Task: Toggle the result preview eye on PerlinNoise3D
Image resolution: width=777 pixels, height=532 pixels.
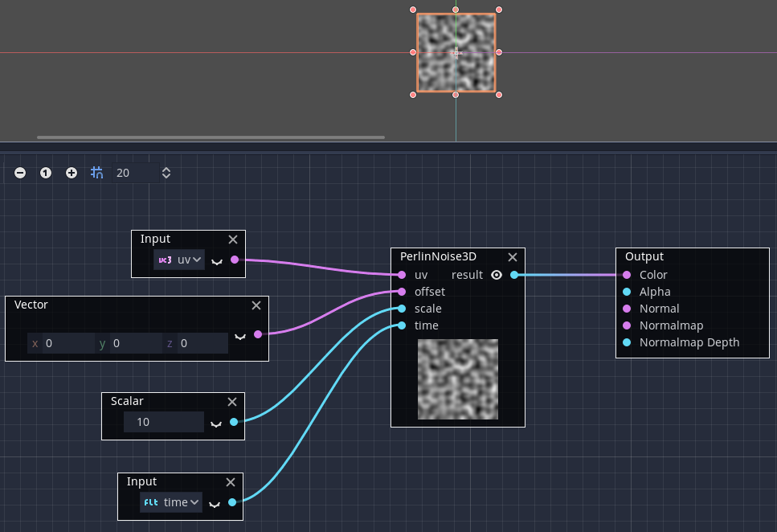Action: 497,275
